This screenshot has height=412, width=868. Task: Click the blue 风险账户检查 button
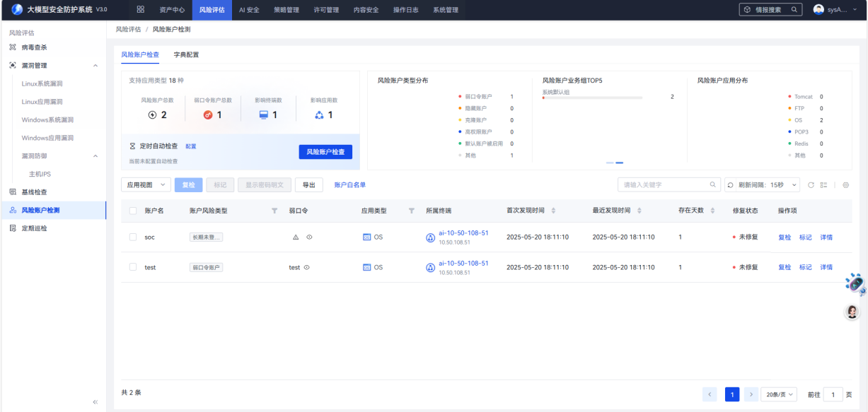pyautogui.click(x=325, y=152)
